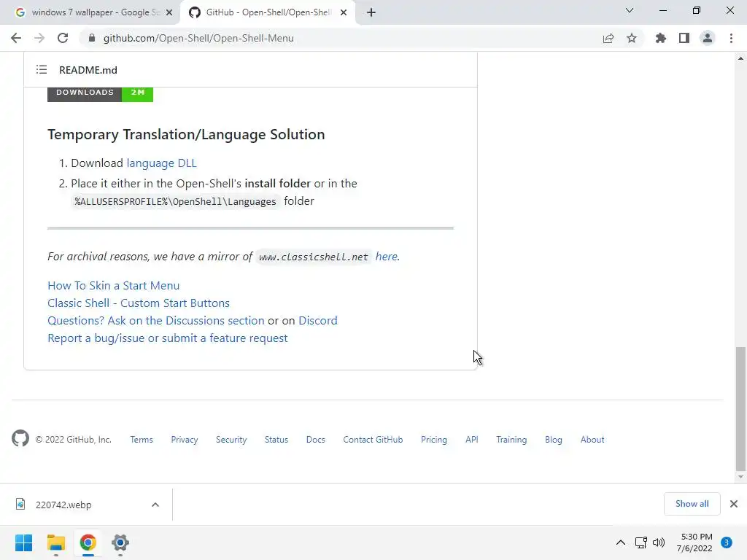Click Show all downloads button
The width and height of the screenshot is (747, 560).
[692, 504]
